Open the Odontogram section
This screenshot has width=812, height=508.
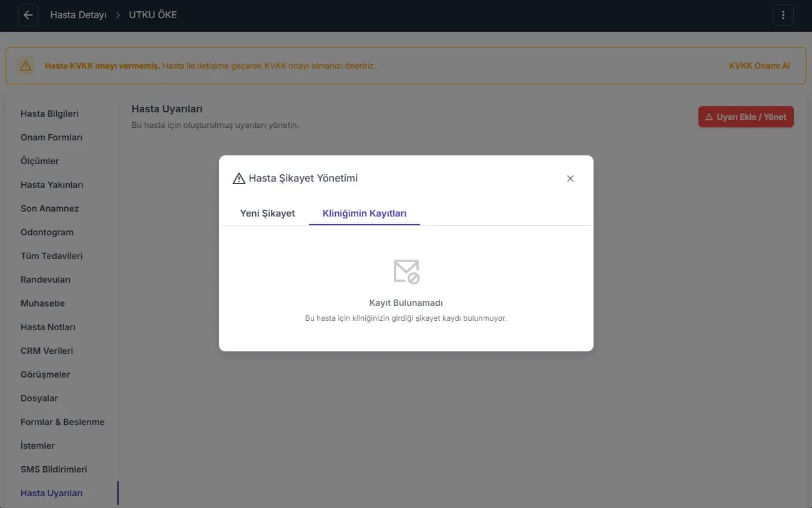point(47,232)
